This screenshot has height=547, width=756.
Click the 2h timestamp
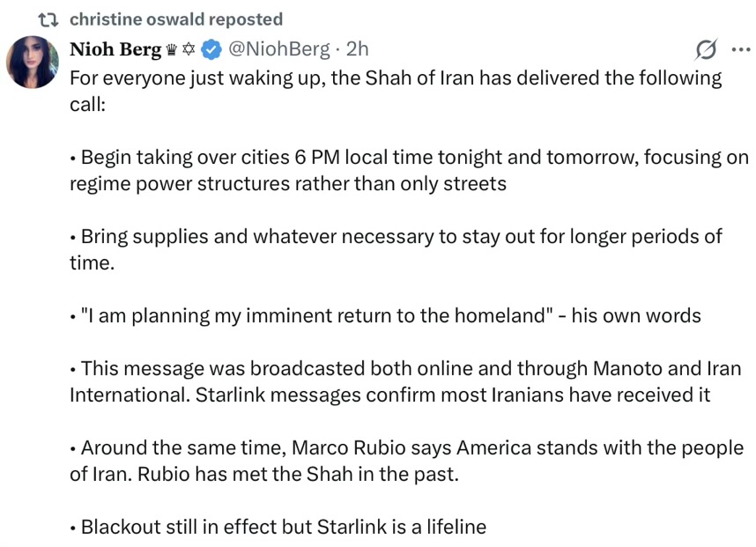pos(359,49)
